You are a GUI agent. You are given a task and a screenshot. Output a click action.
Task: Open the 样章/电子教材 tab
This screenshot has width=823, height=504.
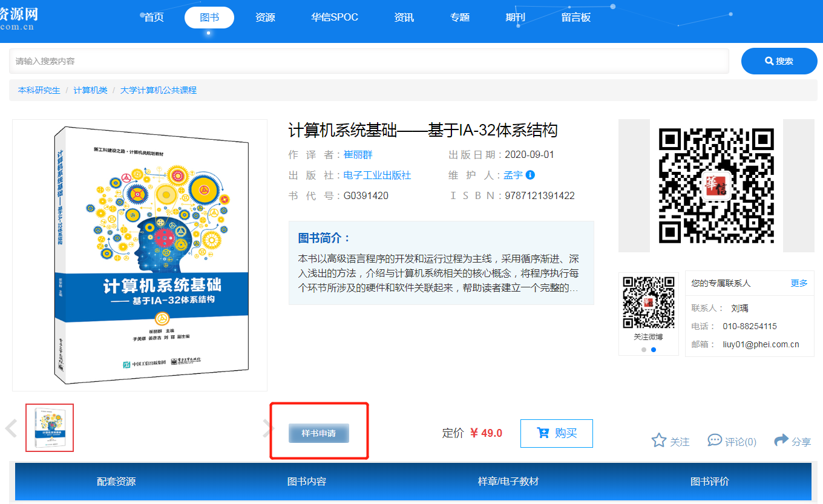[508, 482]
